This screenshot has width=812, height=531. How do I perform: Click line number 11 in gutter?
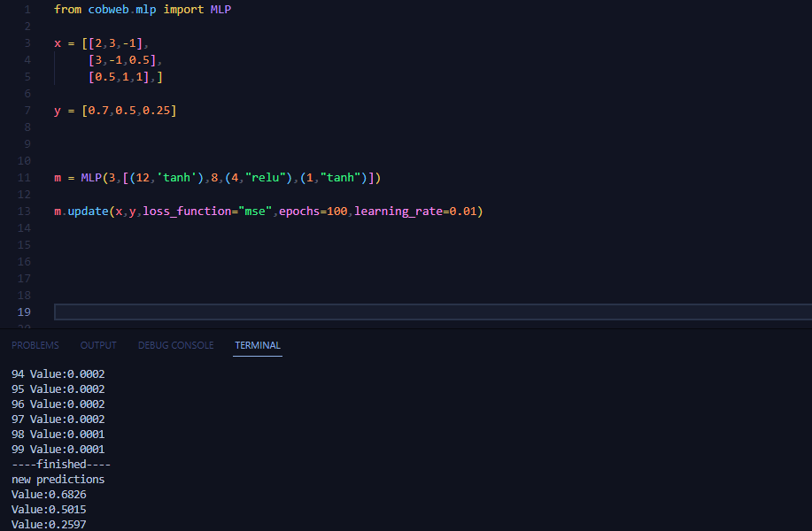pos(24,178)
